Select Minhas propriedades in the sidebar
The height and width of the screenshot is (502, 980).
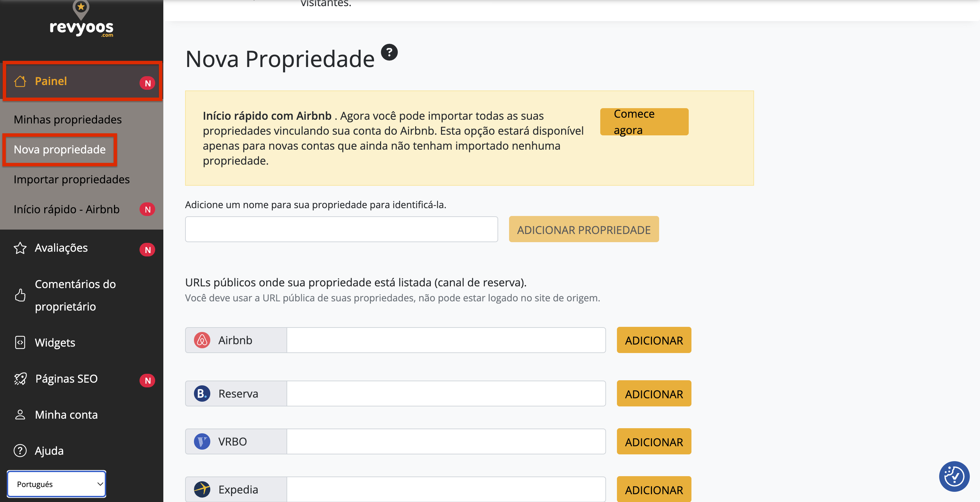click(x=67, y=119)
